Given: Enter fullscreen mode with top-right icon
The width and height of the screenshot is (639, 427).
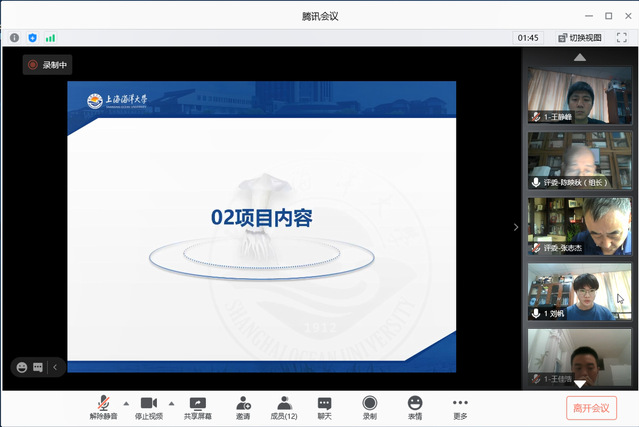Looking at the screenshot, I should [621, 38].
